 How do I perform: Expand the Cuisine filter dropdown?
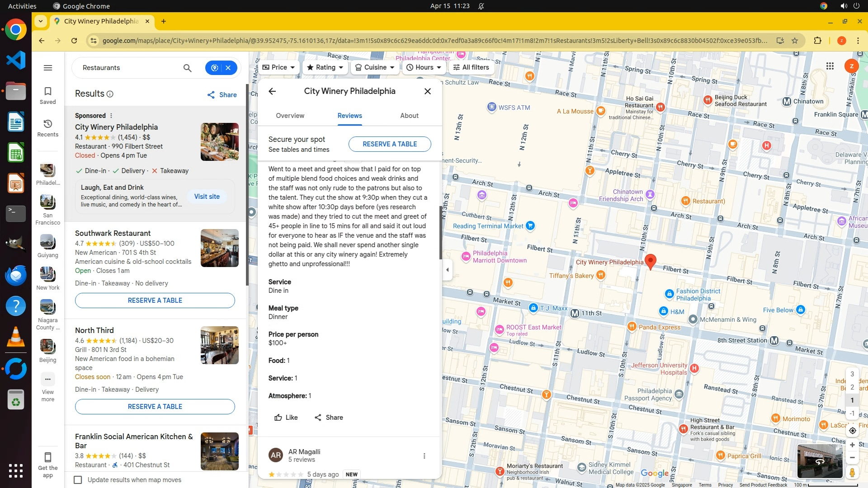click(375, 67)
